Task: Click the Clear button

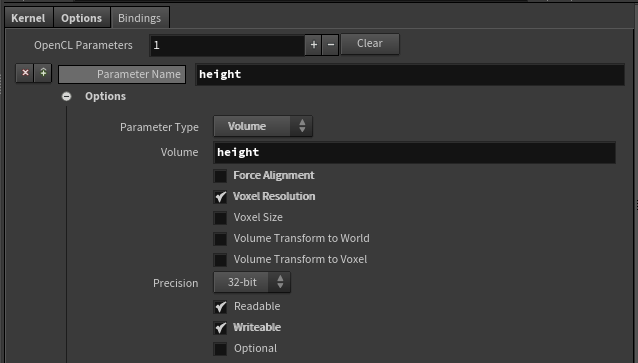Action: [x=370, y=44]
